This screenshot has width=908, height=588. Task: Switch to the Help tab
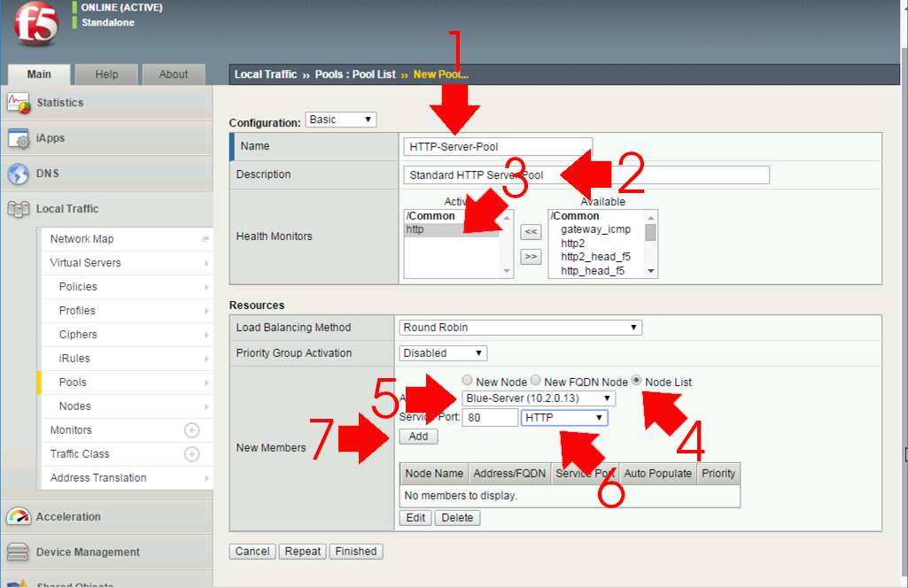(106, 74)
